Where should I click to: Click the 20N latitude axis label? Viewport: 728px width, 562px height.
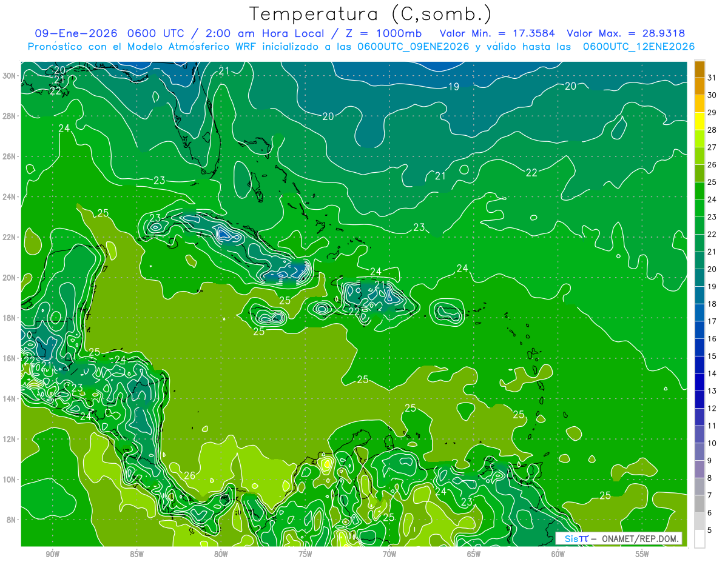coord(10,278)
